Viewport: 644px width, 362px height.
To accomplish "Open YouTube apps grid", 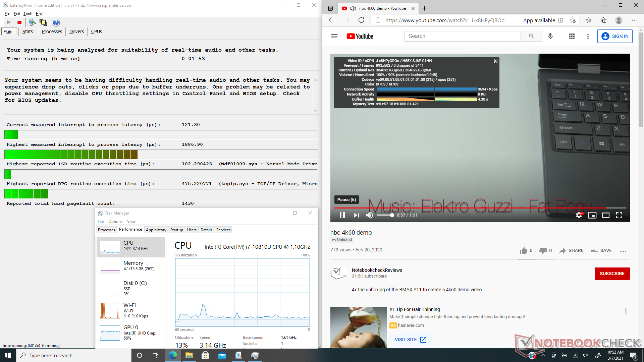I will (x=572, y=36).
